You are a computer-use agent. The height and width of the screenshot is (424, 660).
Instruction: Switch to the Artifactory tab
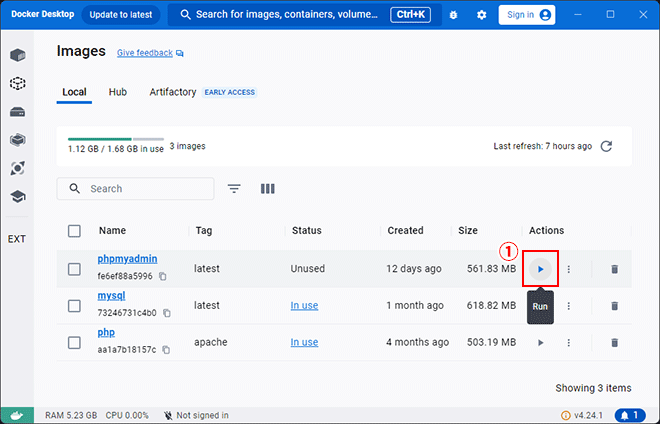(x=173, y=92)
